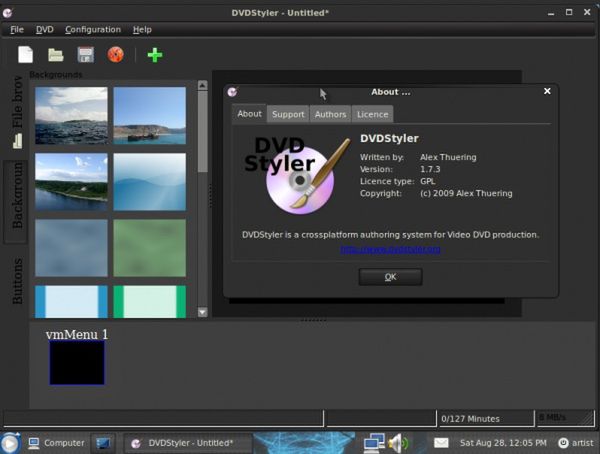Confirm the About dialog with OK
The height and width of the screenshot is (454, 600).
click(x=390, y=277)
